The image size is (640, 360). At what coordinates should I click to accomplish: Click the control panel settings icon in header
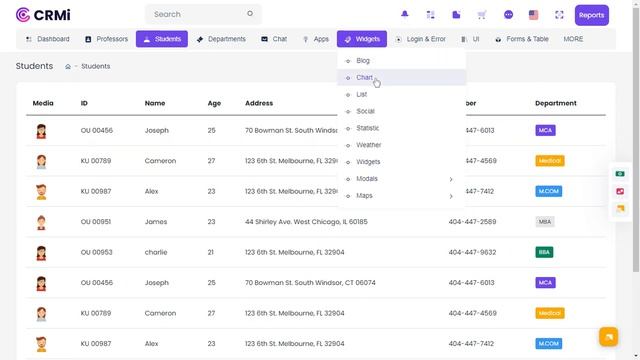[x=430, y=15]
